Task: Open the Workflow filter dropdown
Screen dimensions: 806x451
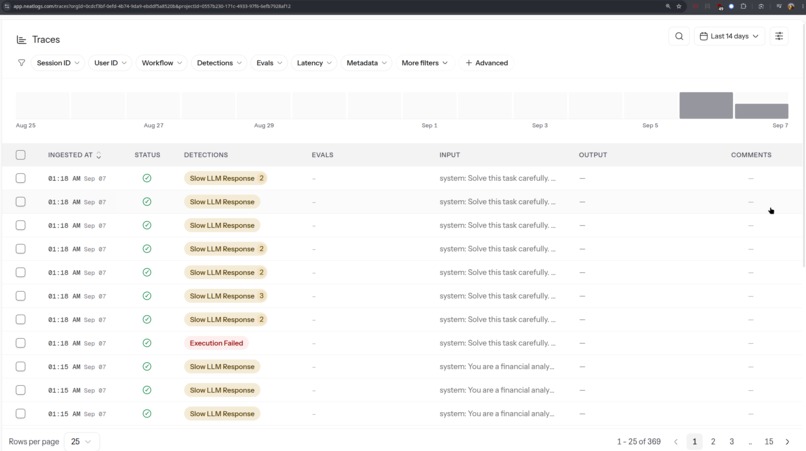Action: [161, 63]
